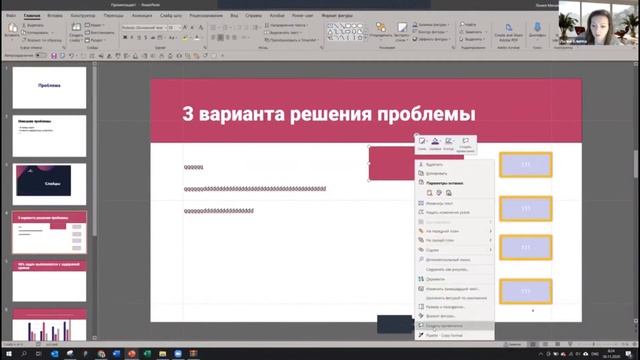Choose the first paste option icon
640x360 pixels.
click(429, 193)
